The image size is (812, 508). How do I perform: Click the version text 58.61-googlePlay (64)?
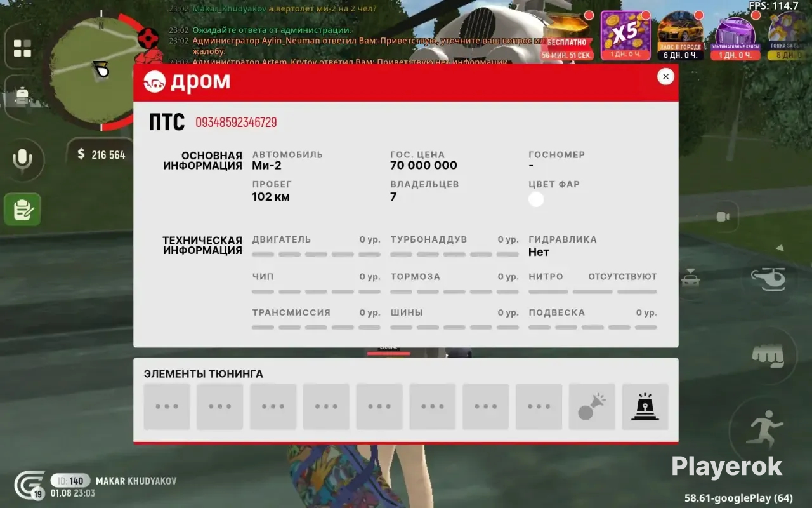738,498
